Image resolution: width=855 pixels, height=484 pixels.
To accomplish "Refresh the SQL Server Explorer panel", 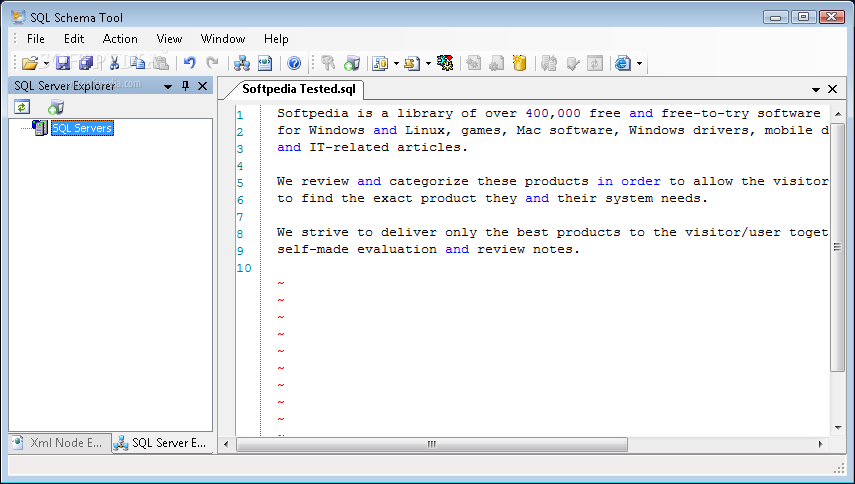I will point(22,107).
